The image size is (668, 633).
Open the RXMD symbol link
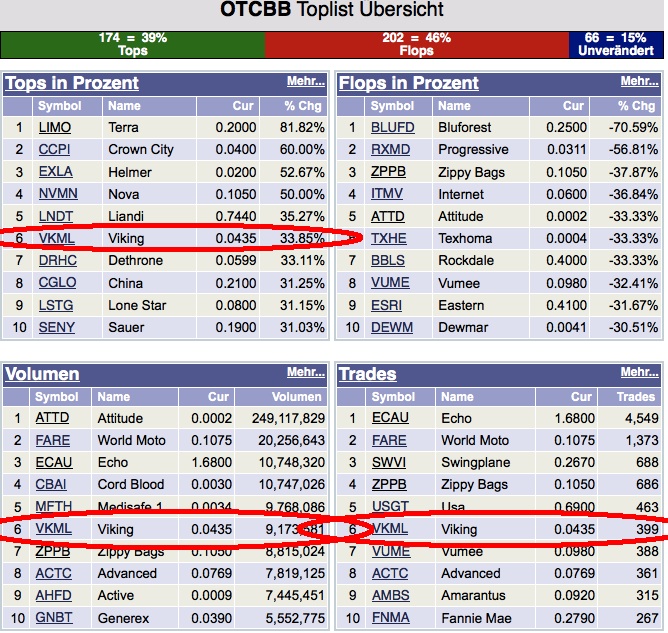pos(390,150)
